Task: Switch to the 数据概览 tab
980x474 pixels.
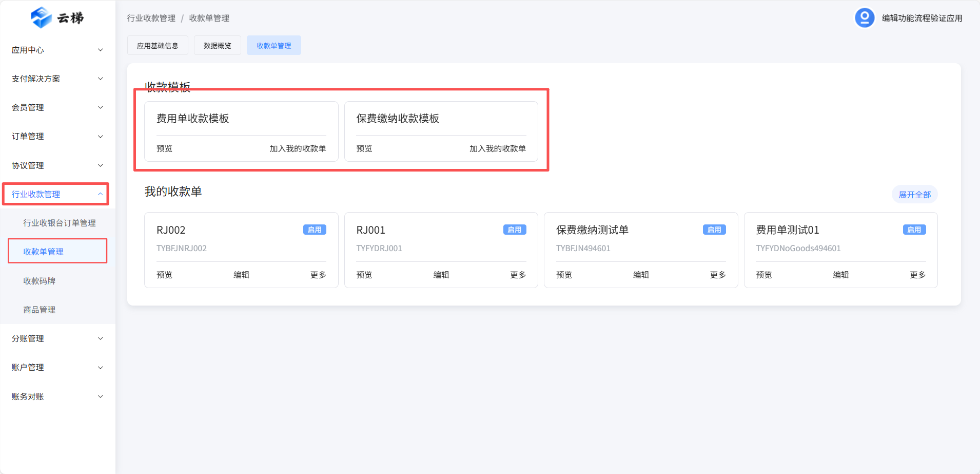Action: (x=217, y=46)
